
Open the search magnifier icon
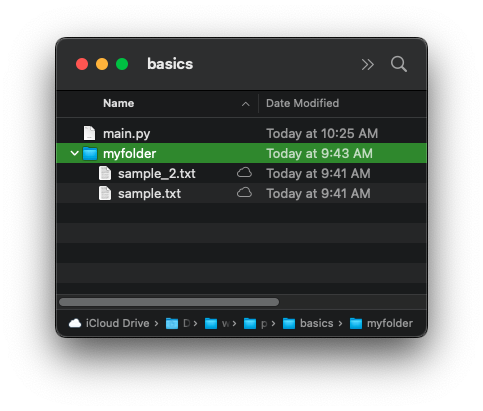tap(399, 64)
